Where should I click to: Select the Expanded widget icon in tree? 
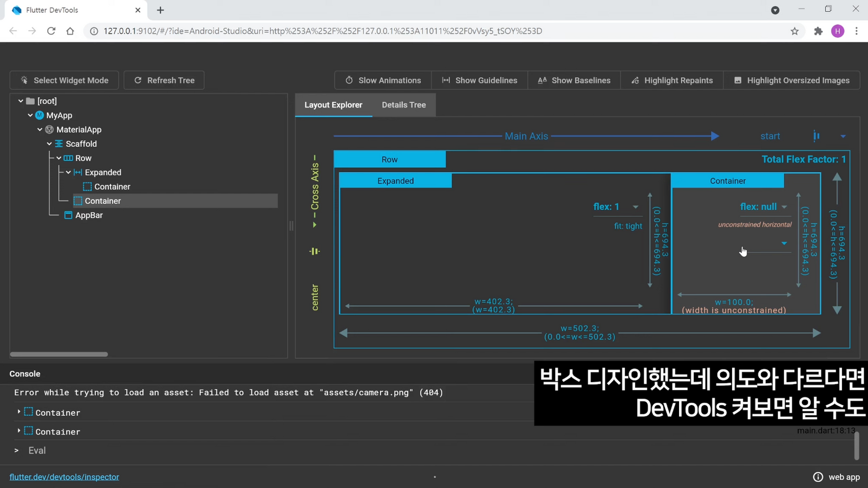78,173
